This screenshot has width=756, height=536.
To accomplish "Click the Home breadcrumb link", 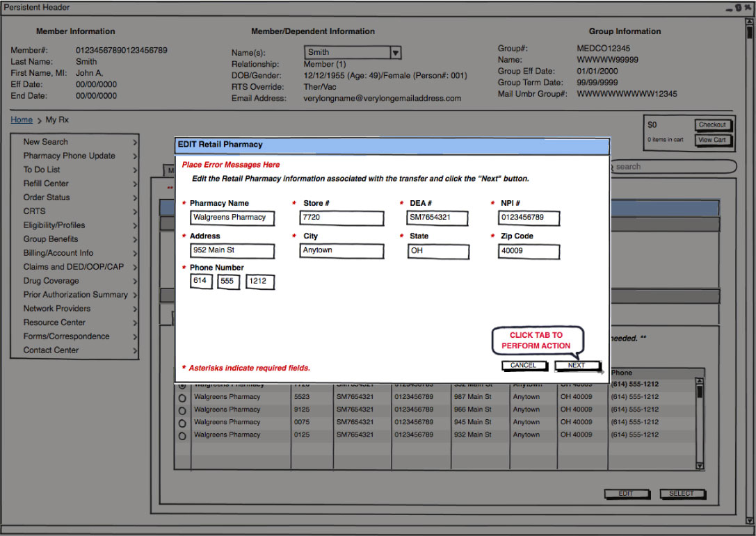I will pyautogui.click(x=22, y=120).
